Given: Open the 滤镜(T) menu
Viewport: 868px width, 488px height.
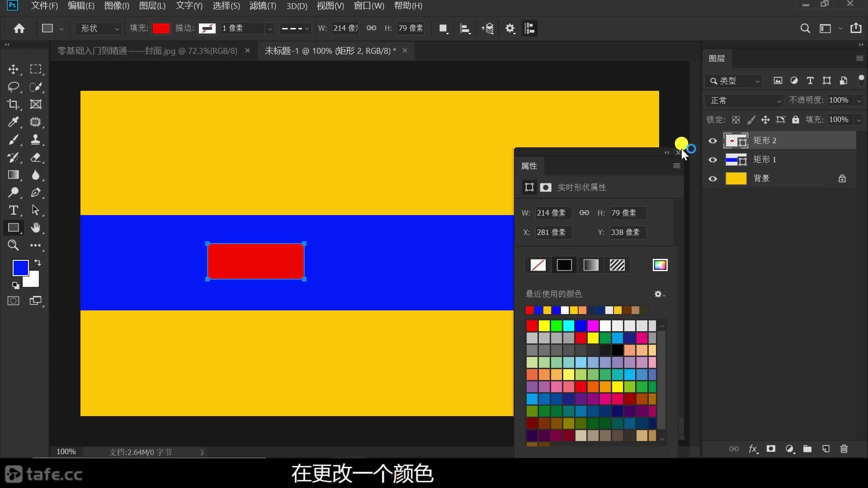Looking at the screenshot, I should 263,6.
